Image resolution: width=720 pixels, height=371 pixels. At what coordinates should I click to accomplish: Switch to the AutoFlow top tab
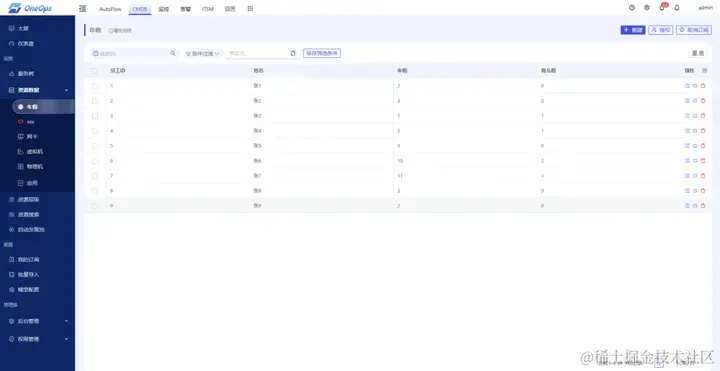(x=111, y=9)
